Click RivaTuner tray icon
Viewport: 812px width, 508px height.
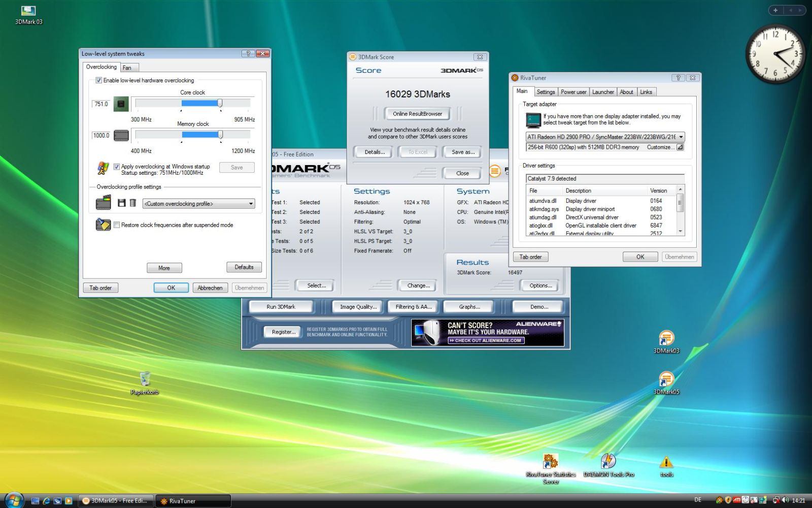click(719, 500)
